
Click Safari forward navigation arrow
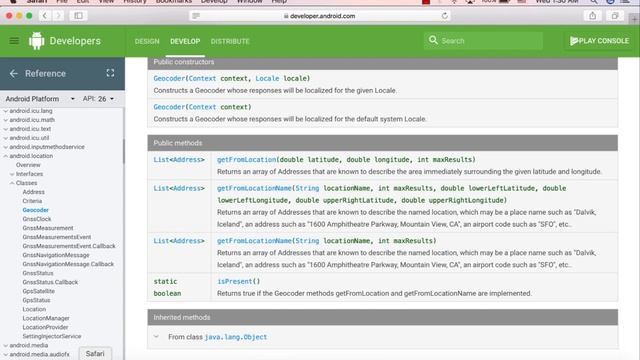point(58,16)
